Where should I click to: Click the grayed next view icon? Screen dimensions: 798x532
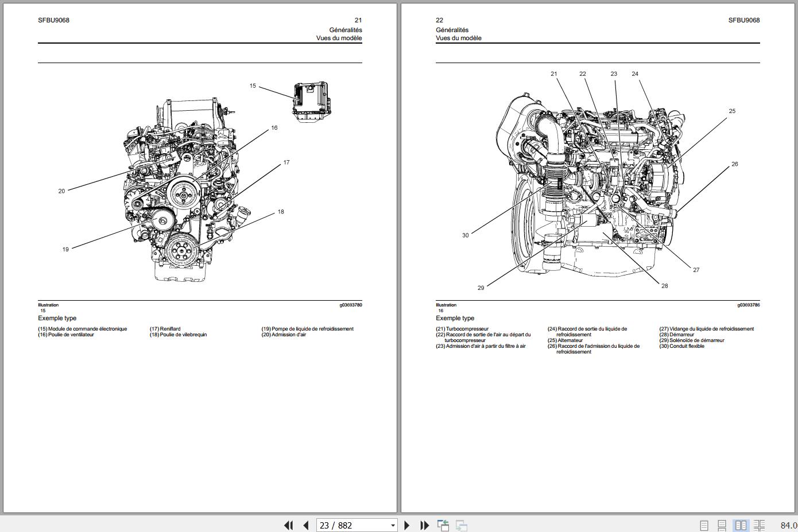(x=461, y=525)
